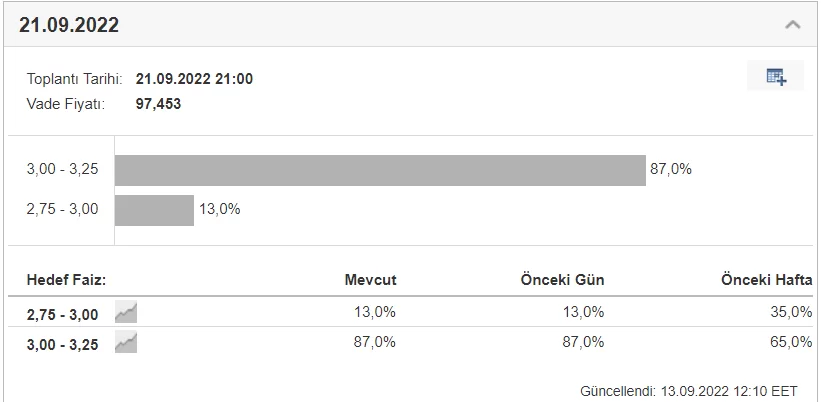The height and width of the screenshot is (402, 821).
Task: Click the 2,75 - 3,00 table row label
Action: (x=63, y=314)
